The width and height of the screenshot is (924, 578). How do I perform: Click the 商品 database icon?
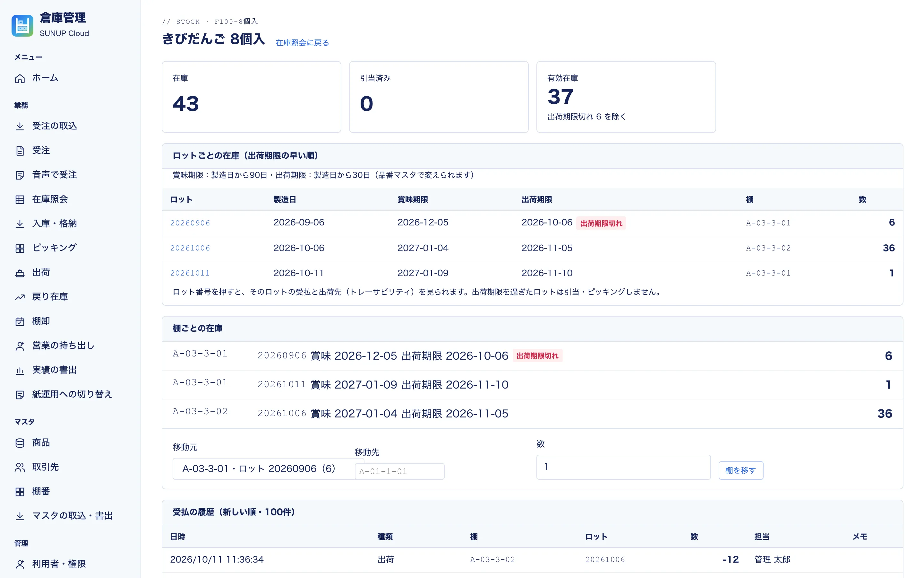click(20, 443)
